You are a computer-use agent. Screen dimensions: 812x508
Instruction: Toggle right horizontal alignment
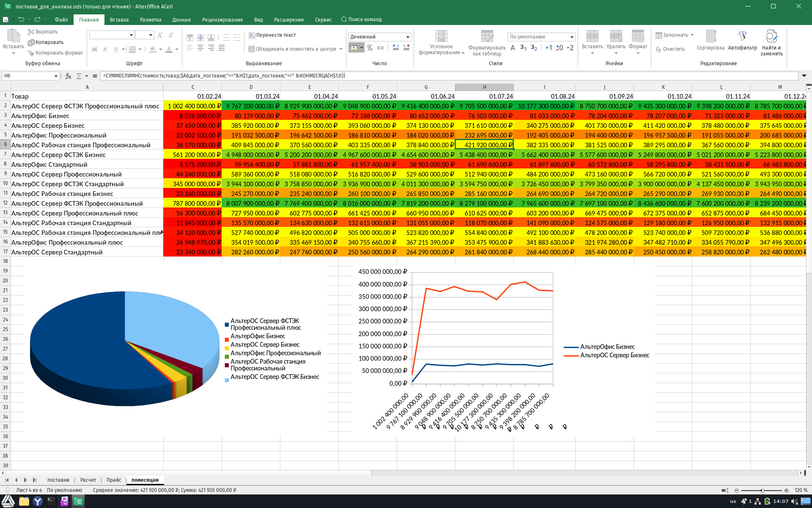click(211, 48)
